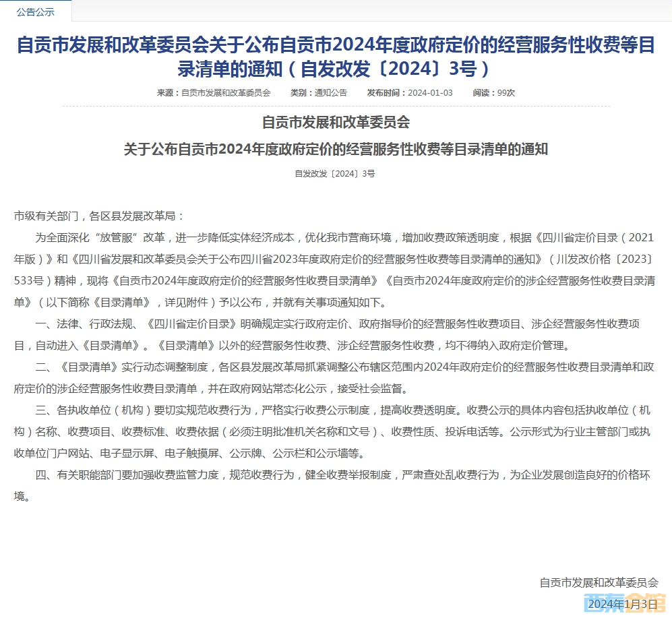
Task: Click the salutation line 市级有关部门
Action: pyautogui.click(x=99, y=216)
